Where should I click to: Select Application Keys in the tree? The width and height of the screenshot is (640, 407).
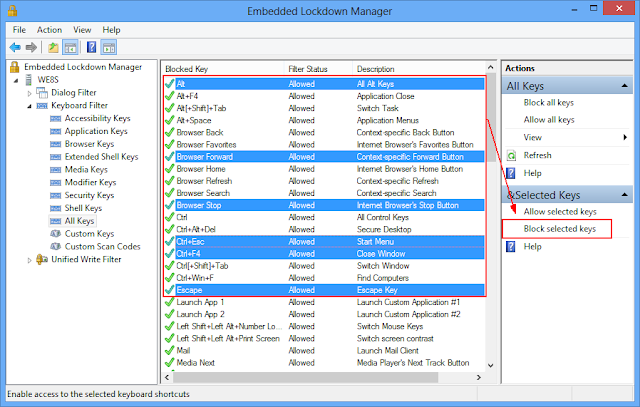pos(96,131)
